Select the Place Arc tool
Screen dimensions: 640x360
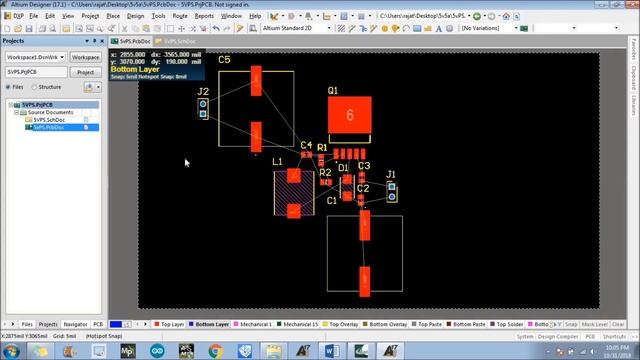pyautogui.click(x=406, y=29)
